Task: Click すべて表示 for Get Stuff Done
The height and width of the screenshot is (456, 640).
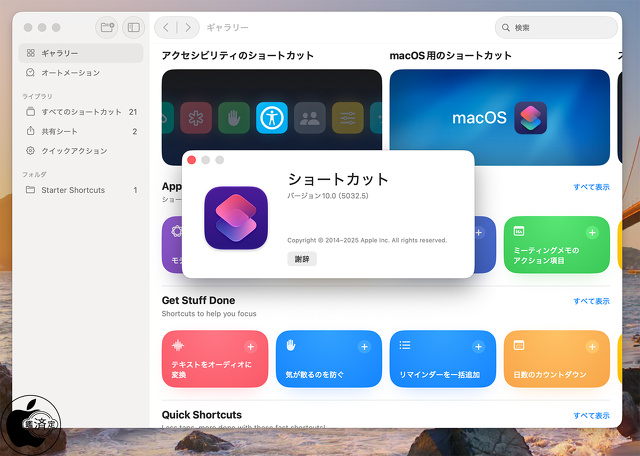Action: tap(591, 301)
